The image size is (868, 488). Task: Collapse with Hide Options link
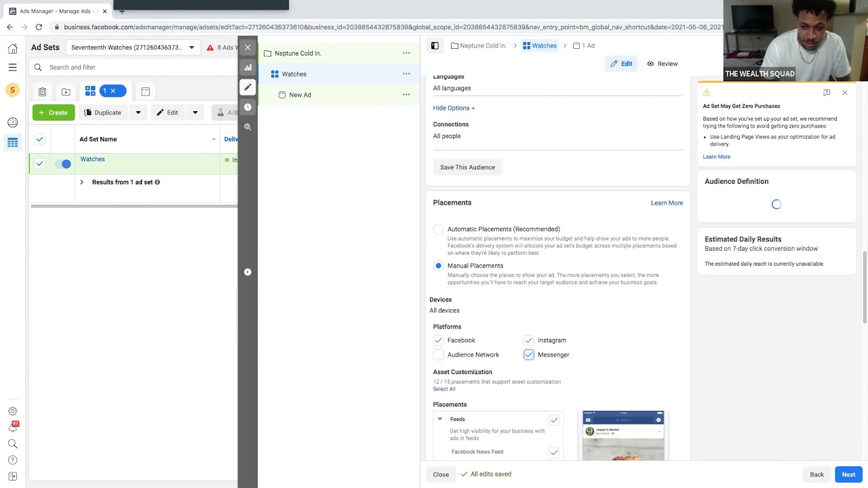coord(454,108)
